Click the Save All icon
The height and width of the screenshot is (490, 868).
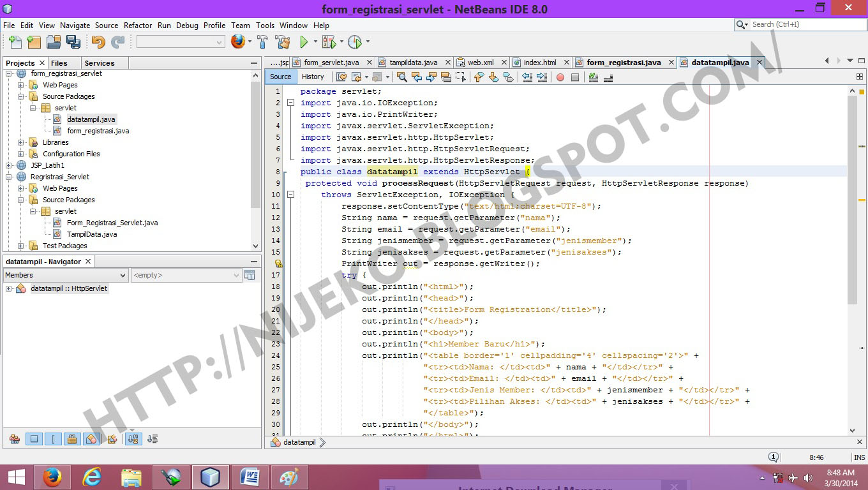[75, 41]
